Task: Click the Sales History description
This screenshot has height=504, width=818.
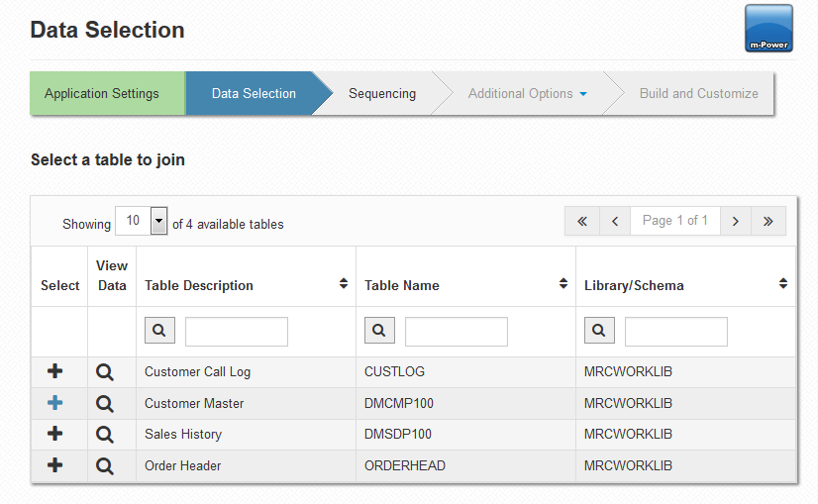Action: pos(183,434)
